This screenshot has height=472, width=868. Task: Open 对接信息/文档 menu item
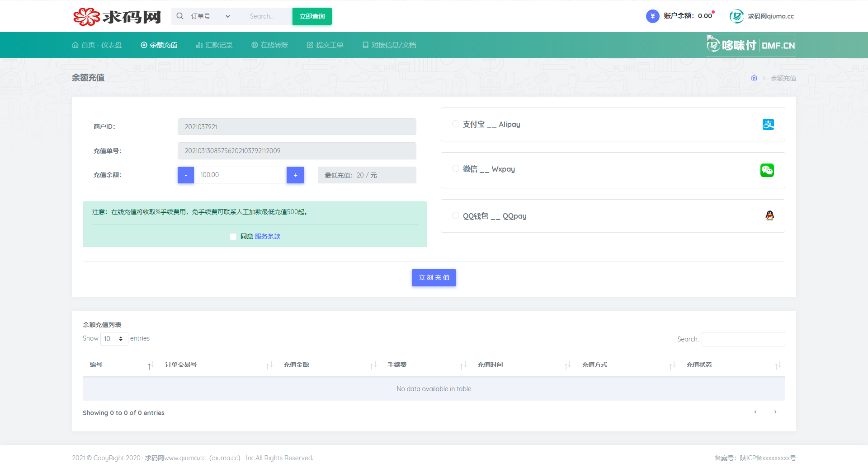[x=389, y=45]
